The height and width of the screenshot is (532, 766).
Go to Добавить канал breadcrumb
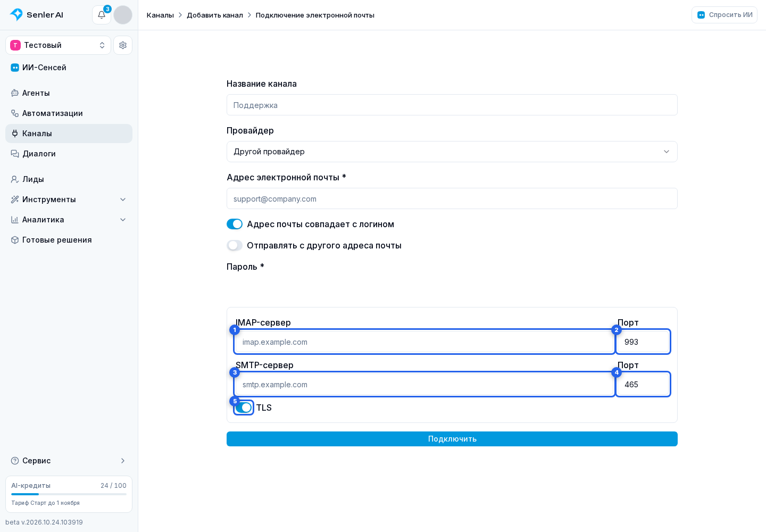coord(215,15)
